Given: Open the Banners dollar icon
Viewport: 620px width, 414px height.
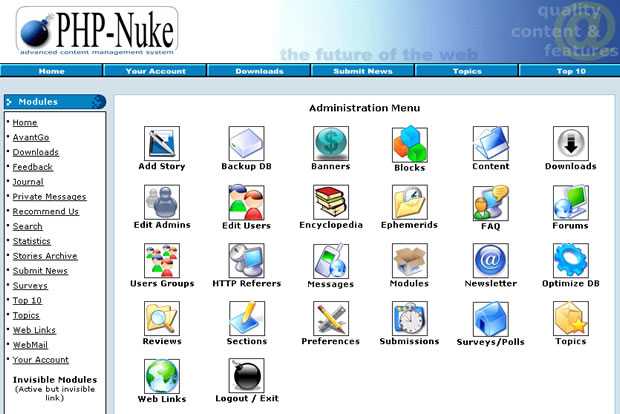Looking at the screenshot, I should click(331, 143).
